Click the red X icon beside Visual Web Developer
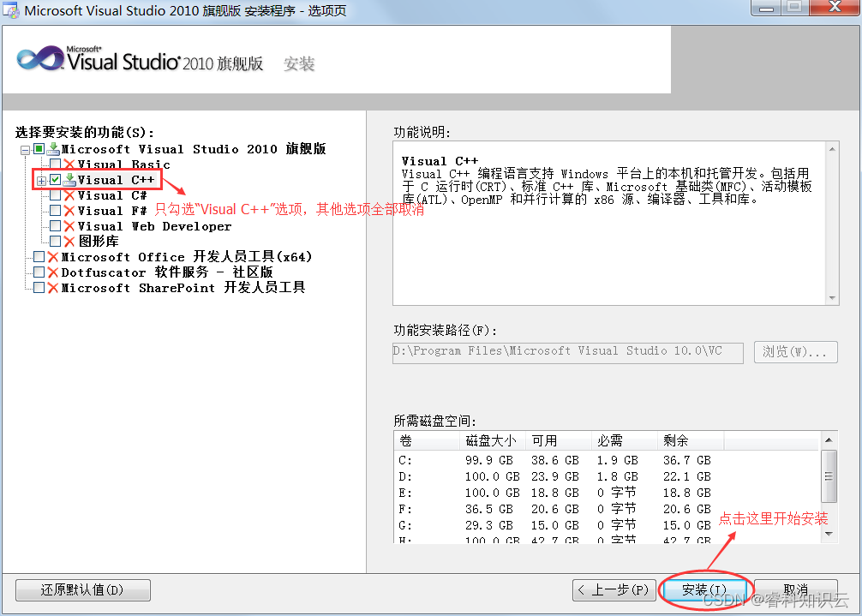The image size is (862, 616). 69,226
